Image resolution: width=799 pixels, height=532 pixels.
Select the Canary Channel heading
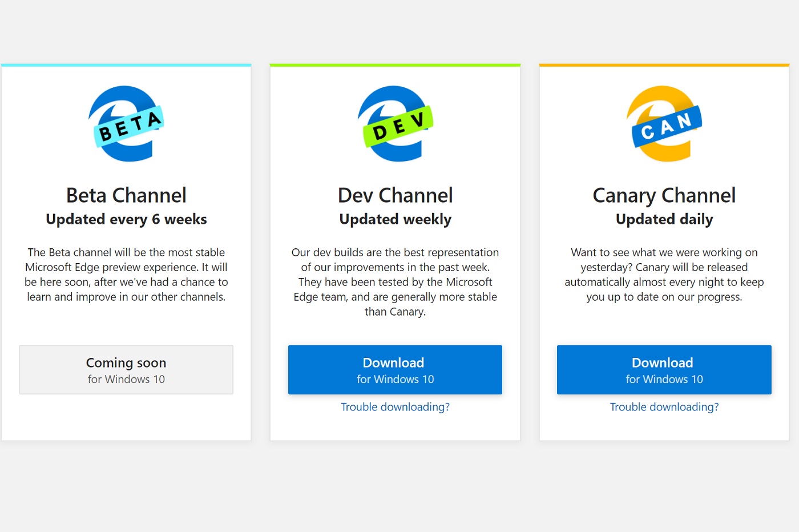click(664, 196)
